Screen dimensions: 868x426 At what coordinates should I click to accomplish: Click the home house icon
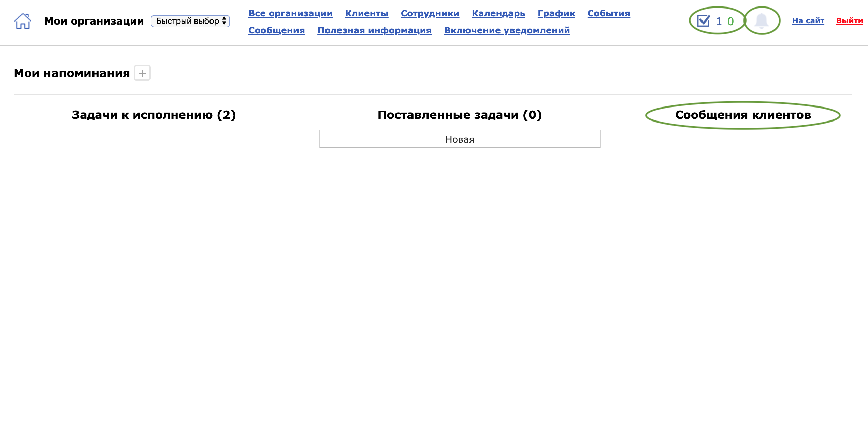(x=23, y=21)
